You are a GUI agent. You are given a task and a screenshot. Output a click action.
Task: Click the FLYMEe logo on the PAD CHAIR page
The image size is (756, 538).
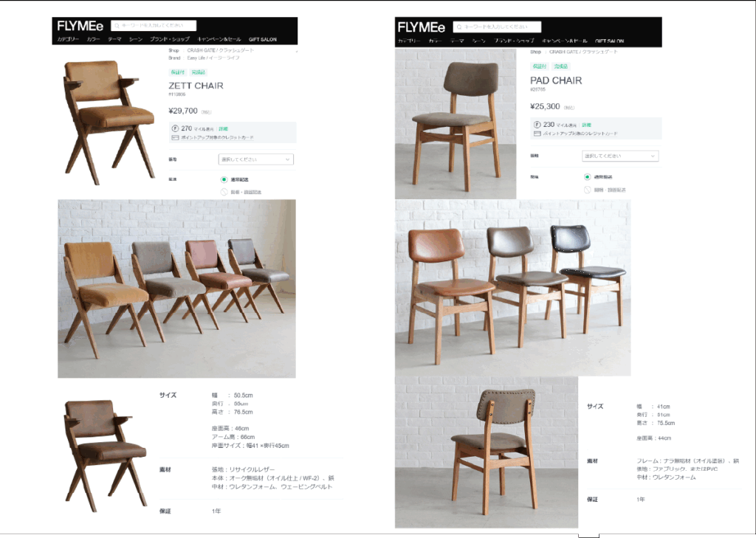click(422, 27)
